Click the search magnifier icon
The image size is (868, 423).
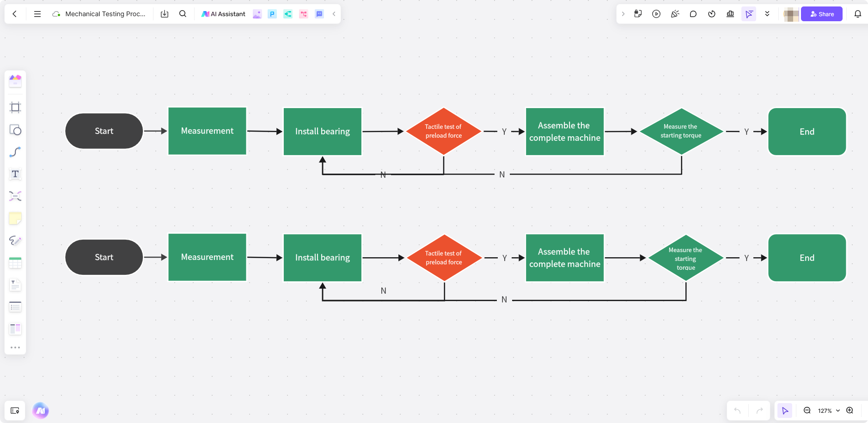(x=183, y=14)
